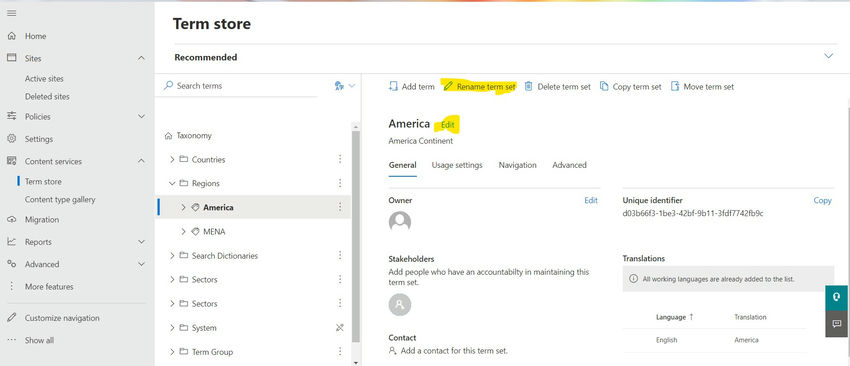Click the Content services icon
The height and width of the screenshot is (366, 850).
pos(11,161)
